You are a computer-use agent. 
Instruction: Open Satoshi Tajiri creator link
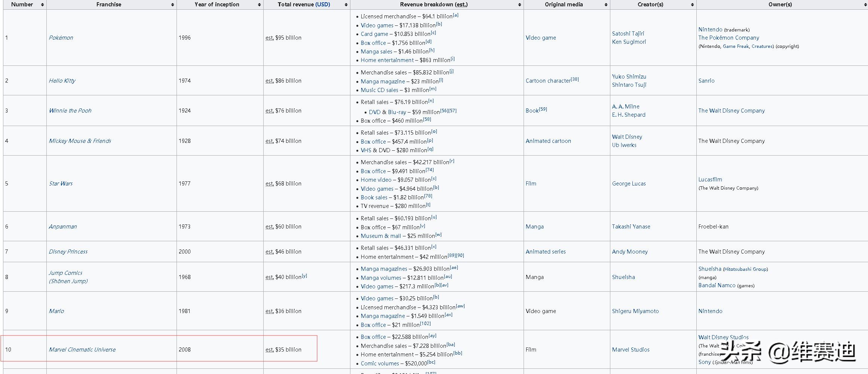(628, 34)
